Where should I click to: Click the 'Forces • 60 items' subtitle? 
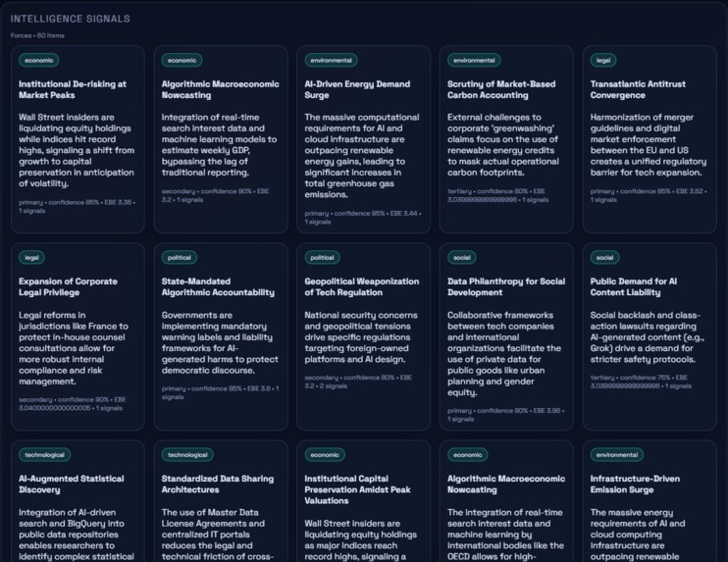[37, 35]
